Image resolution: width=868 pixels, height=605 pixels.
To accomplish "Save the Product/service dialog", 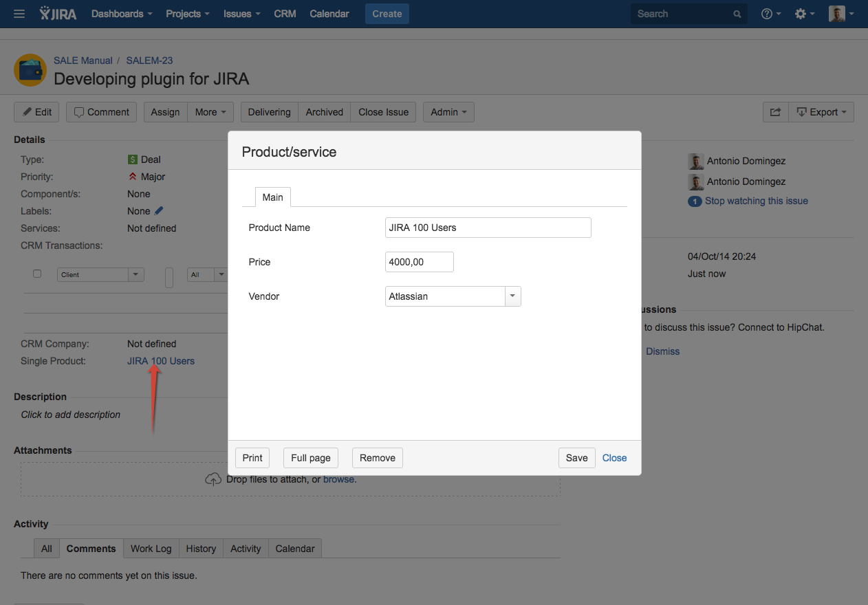I will coord(576,458).
